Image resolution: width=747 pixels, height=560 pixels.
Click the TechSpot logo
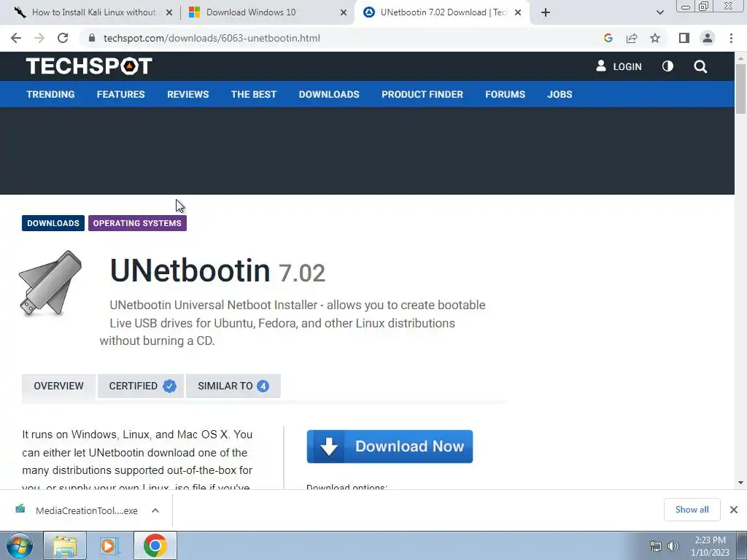coord(89,66)
